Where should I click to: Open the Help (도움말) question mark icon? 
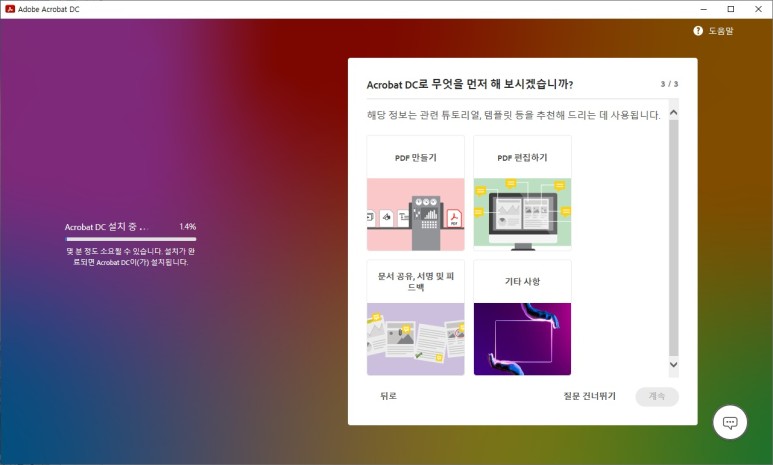698,31
